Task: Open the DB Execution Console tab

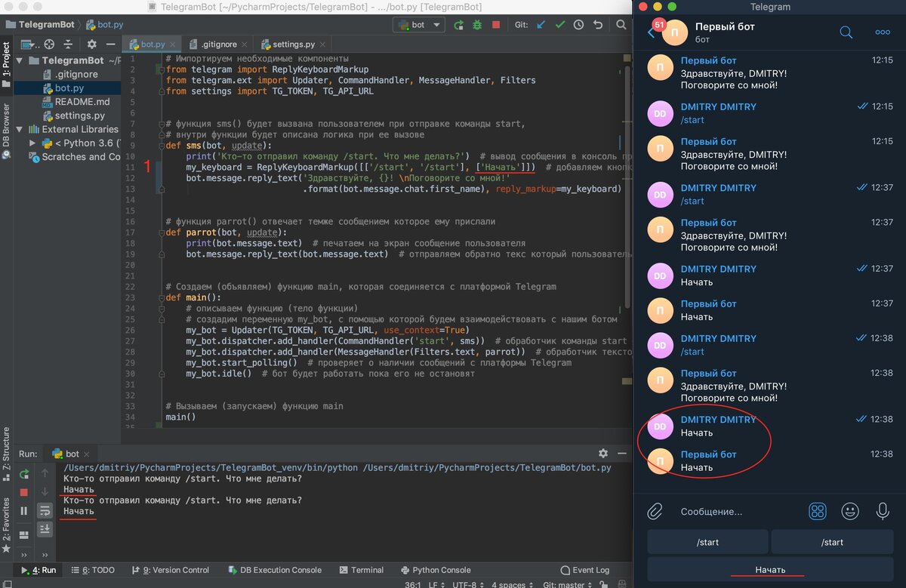Action: [273, 570]
